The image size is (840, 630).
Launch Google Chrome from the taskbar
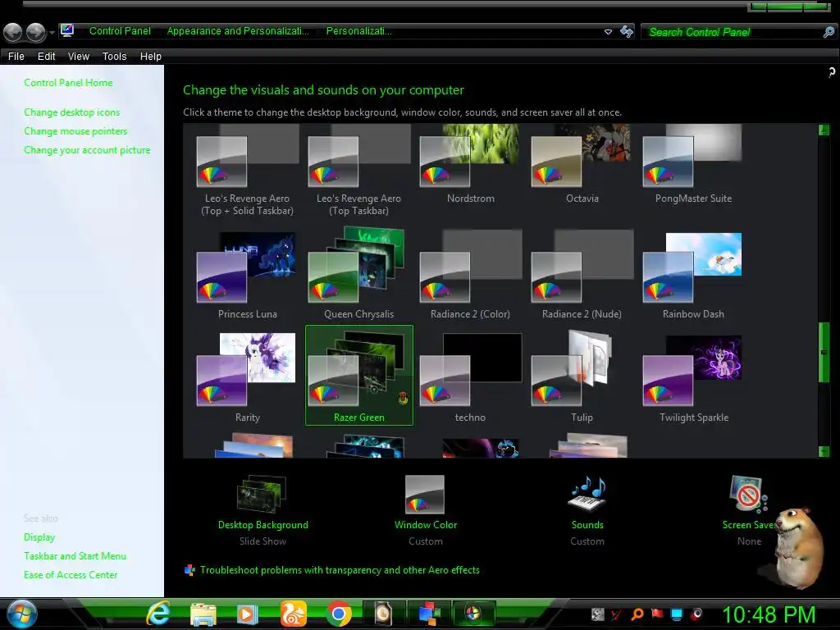(339, 614)
